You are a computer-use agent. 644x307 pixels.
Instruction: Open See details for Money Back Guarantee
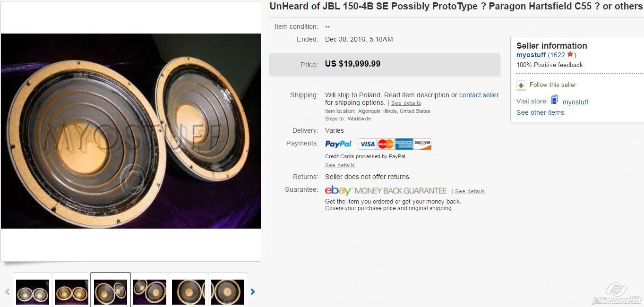coord(470,191)
